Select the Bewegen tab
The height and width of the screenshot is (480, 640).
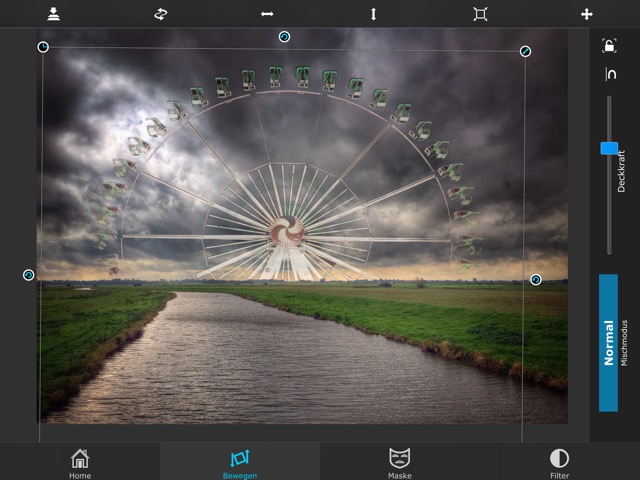240,462
